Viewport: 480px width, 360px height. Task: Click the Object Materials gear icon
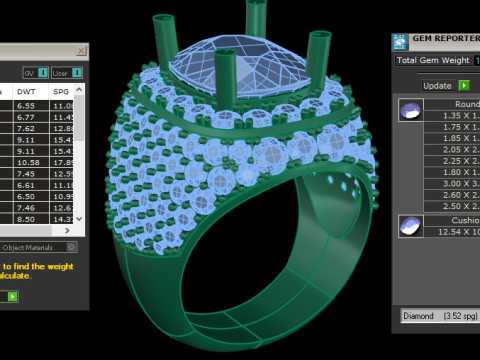(71, 247)
